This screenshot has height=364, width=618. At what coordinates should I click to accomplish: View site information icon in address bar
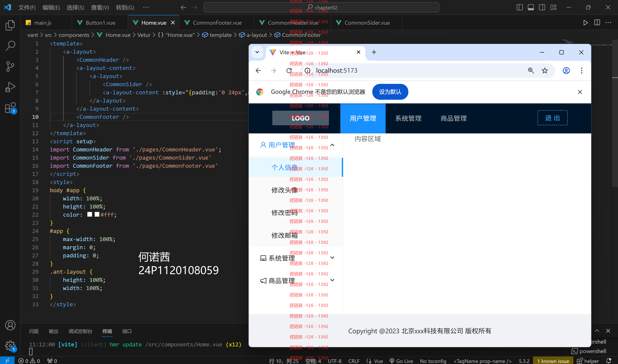tap(307, 71)
